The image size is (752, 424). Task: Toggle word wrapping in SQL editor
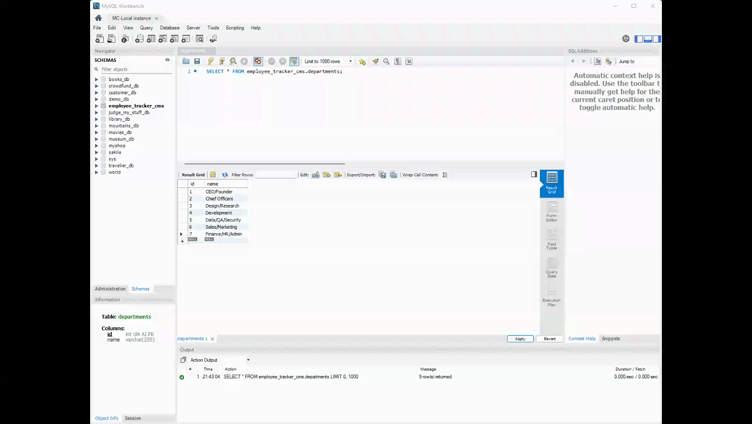point(409,61)
